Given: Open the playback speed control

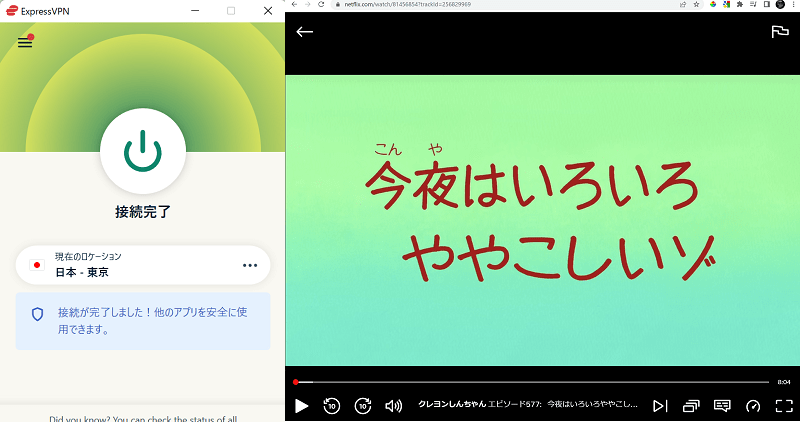Looking at the screenshot, I should 753,406.
